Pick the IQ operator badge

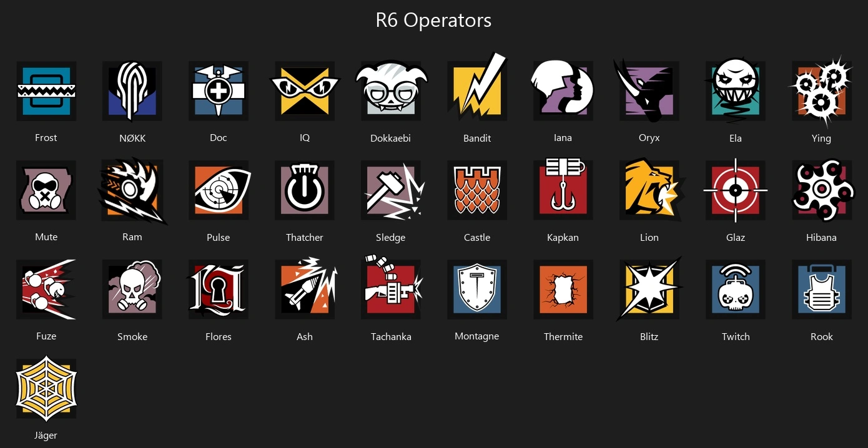click(x=305, y=91)
